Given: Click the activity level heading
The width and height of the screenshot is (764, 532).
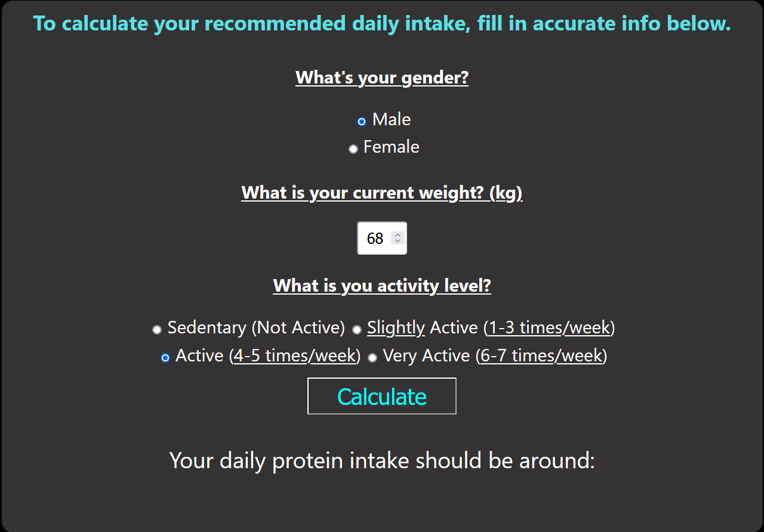Looking at the screenshot, I should point(382,286).
